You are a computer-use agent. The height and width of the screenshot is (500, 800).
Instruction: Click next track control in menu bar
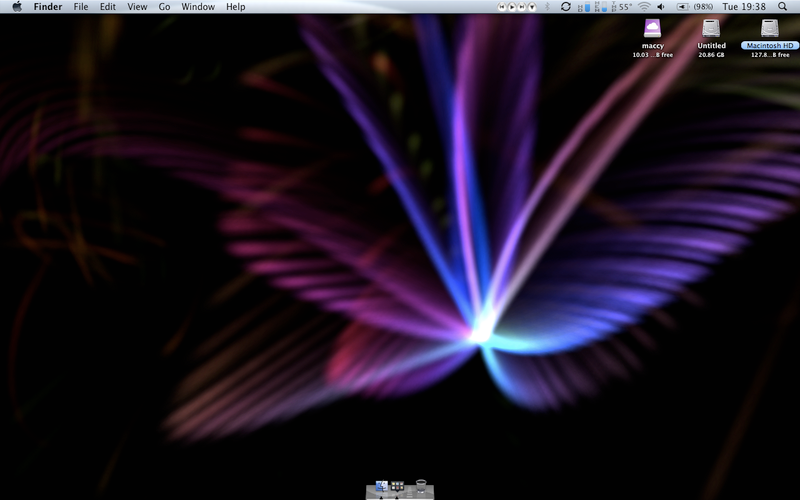pyautogui.click(x=522, y=7)
